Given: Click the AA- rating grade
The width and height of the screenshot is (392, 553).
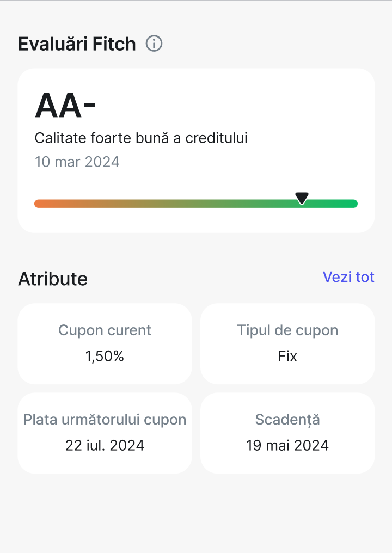Looking at the screenshot, I should point(65,106).
